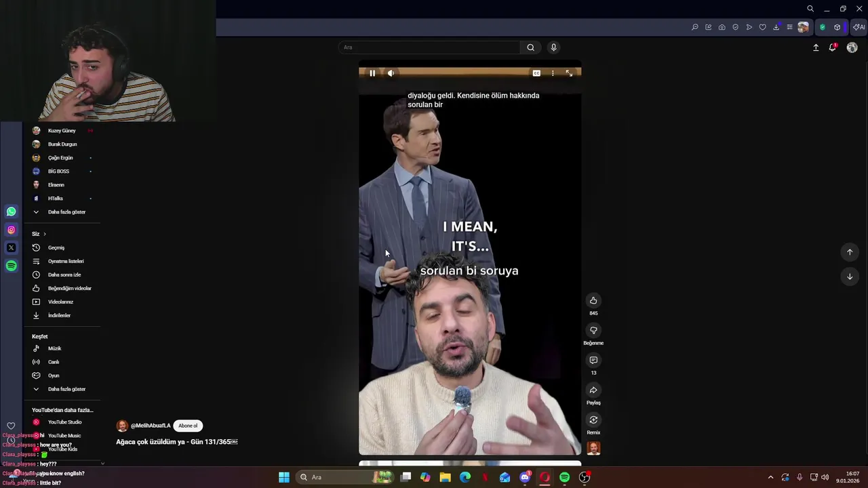
Task: Pause the Shorts video
Action: point(372,73)
